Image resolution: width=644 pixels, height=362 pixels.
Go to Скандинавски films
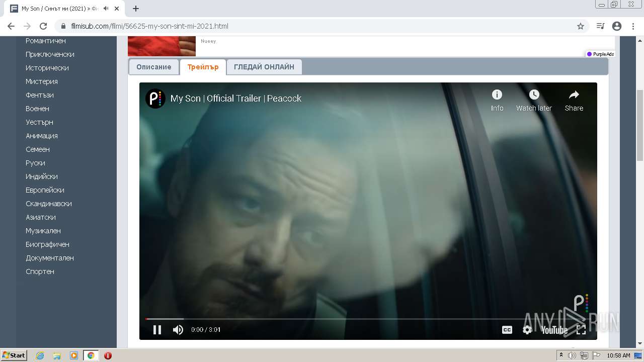pos(49,204)
